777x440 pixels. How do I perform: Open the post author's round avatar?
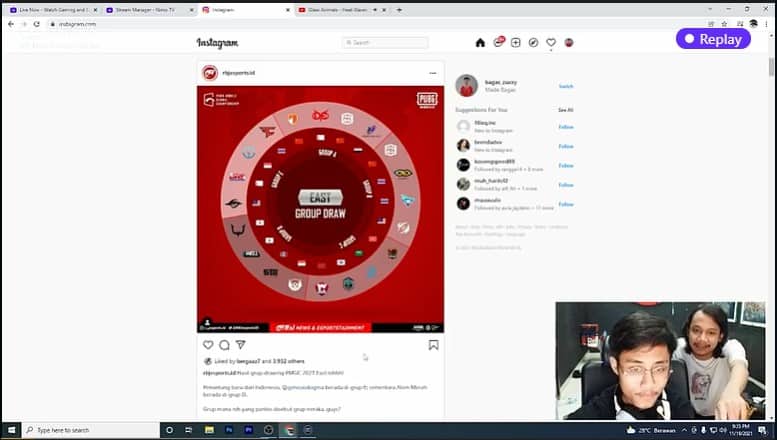pos(210,73)
